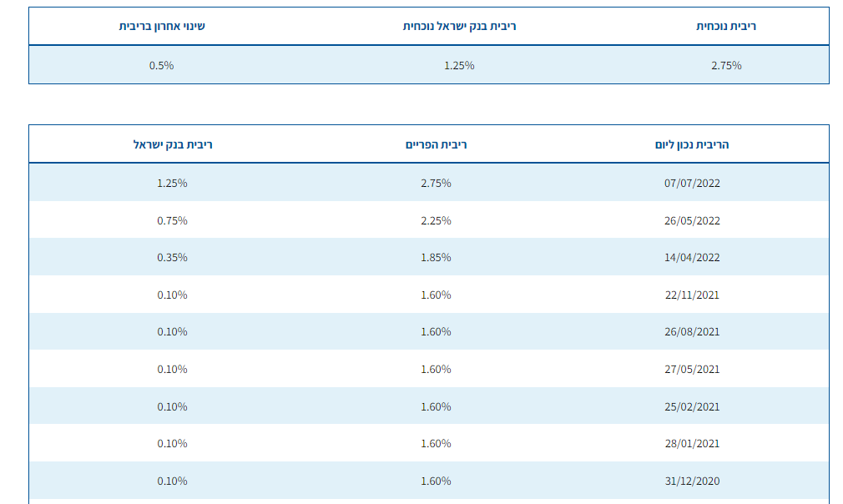The height and width of the screenshot is (504, 843).
Task: Click the 'ריבית הפריים' column header
Action: coord(436,144)
